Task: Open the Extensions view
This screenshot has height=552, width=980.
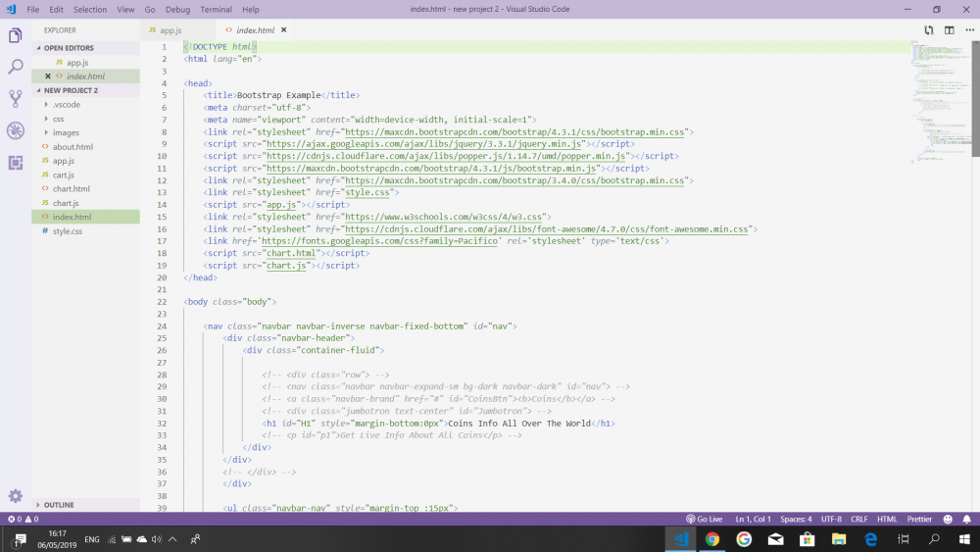Action: point(16,163)
